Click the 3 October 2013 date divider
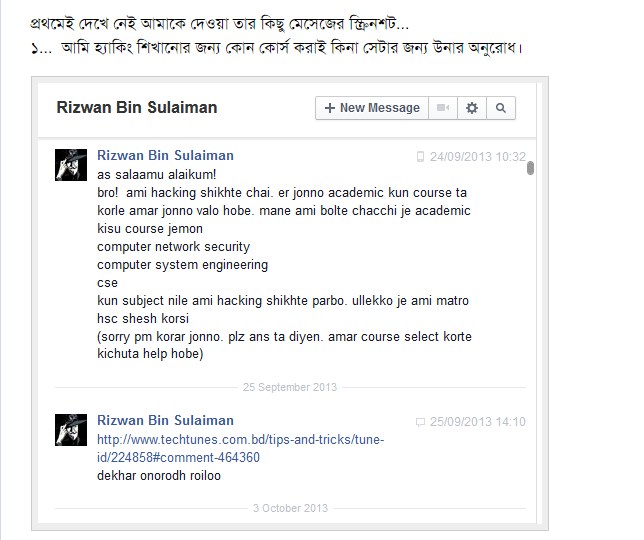Image resolution: width=644 pixels, height=540 pixels. [x=290, y=508]
